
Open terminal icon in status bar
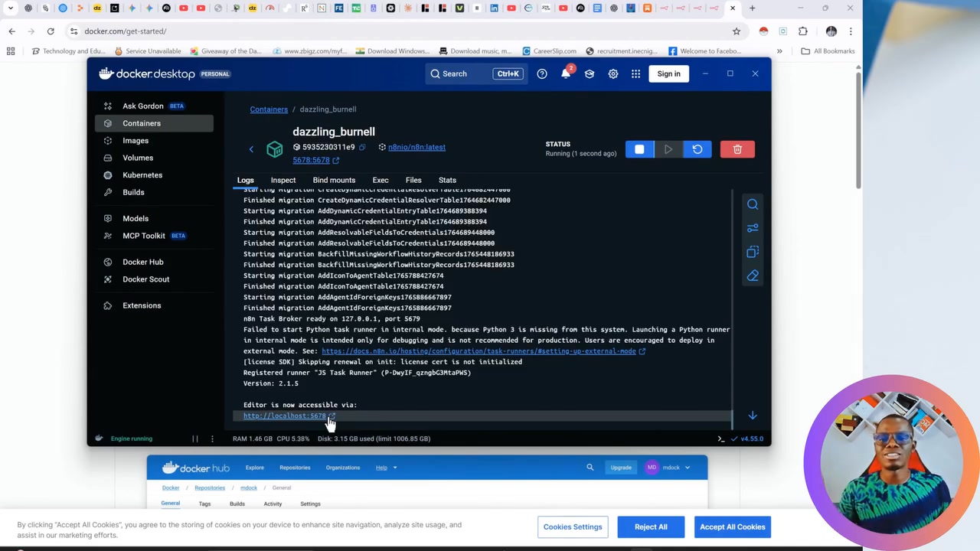720,439
